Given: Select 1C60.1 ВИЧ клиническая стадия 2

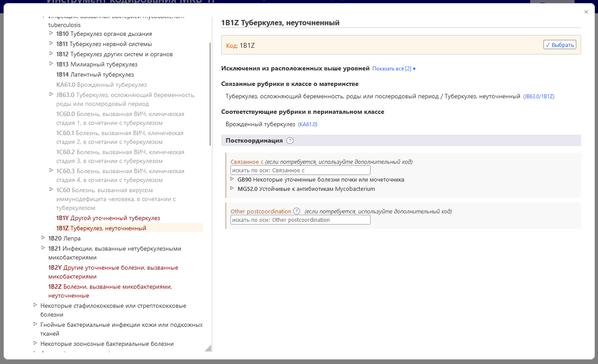Looking at the screenshot, I should pyautogui.click(x=120, y=137).
